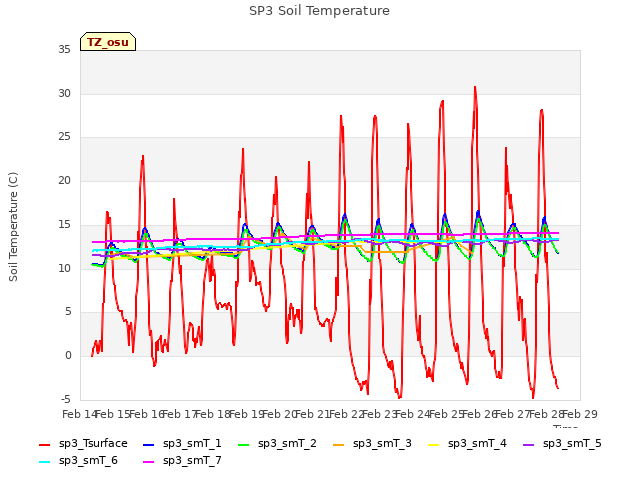Click the 10 y-axis tick label
The image size is (640, 480).
(64, 268)
